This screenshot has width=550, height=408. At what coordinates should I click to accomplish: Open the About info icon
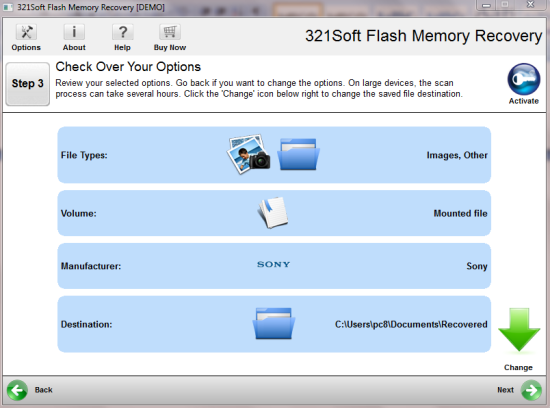(x=74, y=33)
